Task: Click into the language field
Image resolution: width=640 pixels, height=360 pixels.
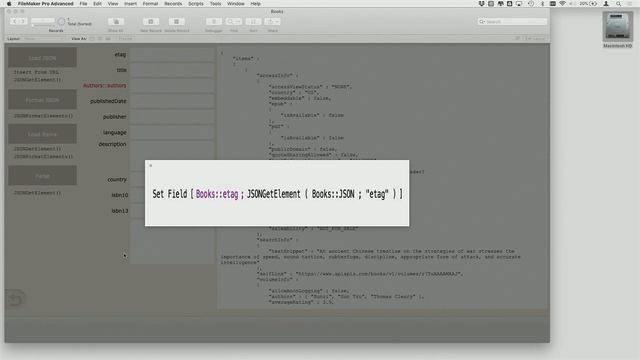Action: point(172,132)
